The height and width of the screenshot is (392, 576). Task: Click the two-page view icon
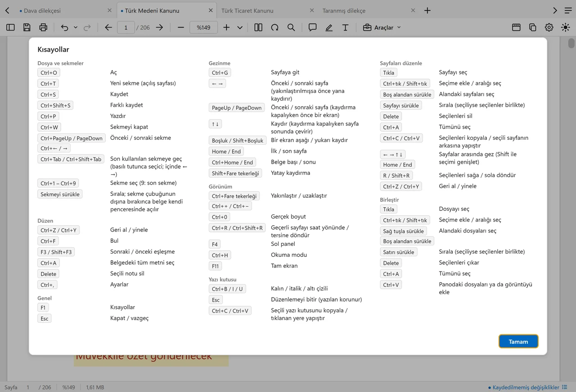[x=258, y=27]
